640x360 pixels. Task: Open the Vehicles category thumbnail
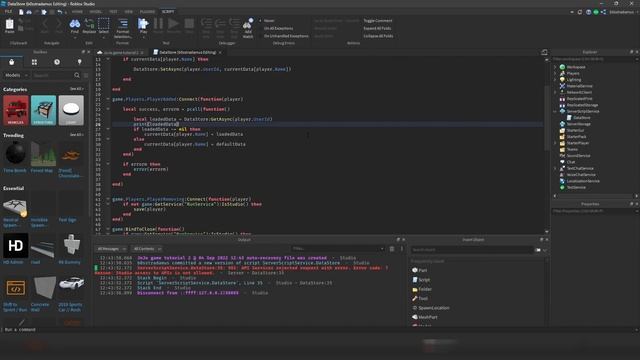pos(16,110)
